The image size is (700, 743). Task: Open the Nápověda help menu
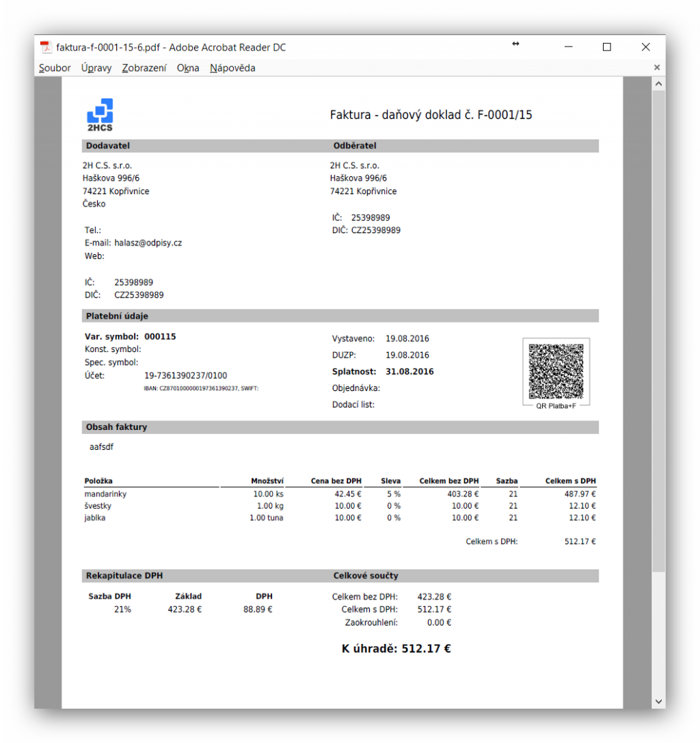(232, 68)
